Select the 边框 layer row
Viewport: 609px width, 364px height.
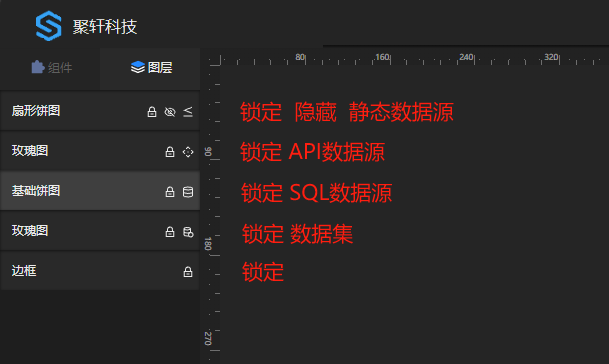click(x=100, y=271)
